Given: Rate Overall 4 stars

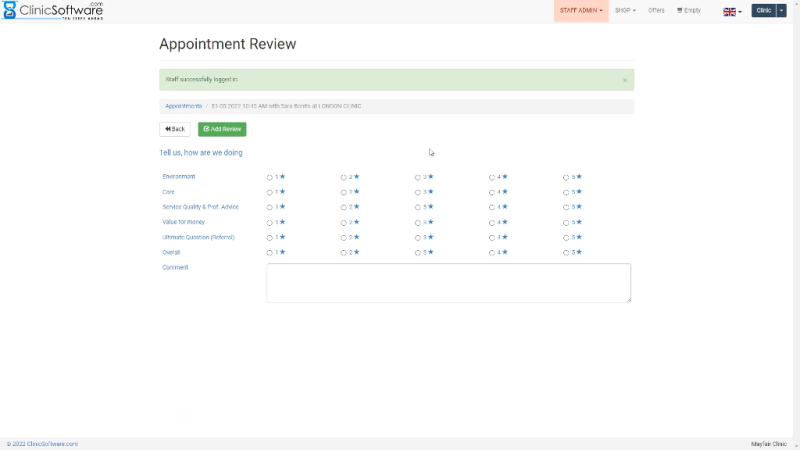Looking at the screenshot, I should click(492, 253).
